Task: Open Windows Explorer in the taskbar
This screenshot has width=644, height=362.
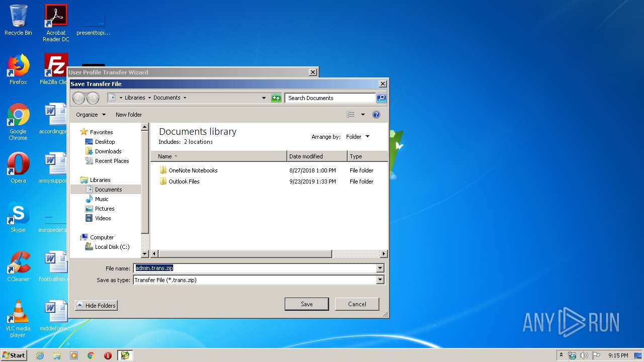Action: pyautogui.click(x=57, y=355)
